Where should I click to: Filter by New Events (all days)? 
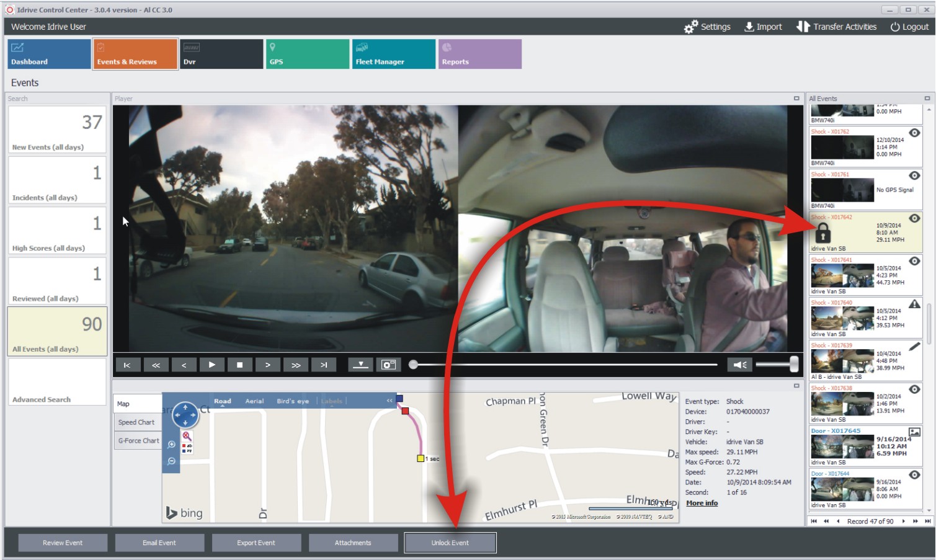click(x=57, y=129)
